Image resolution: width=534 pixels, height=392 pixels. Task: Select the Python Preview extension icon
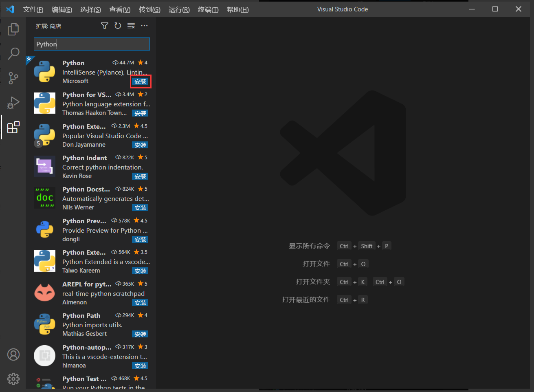click(x=44, y=229)
